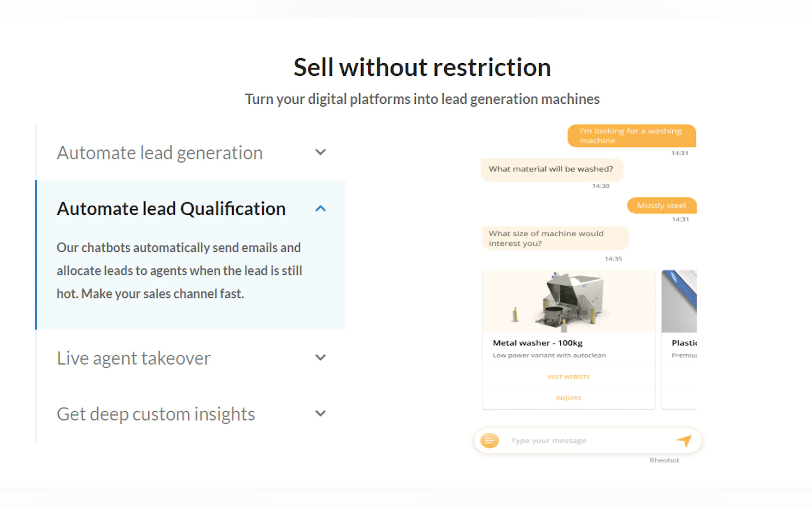The height and width of the screenshot is (508, 812).
Task: Open the Live agent takeover section title
Action: [x=134, y=358]
